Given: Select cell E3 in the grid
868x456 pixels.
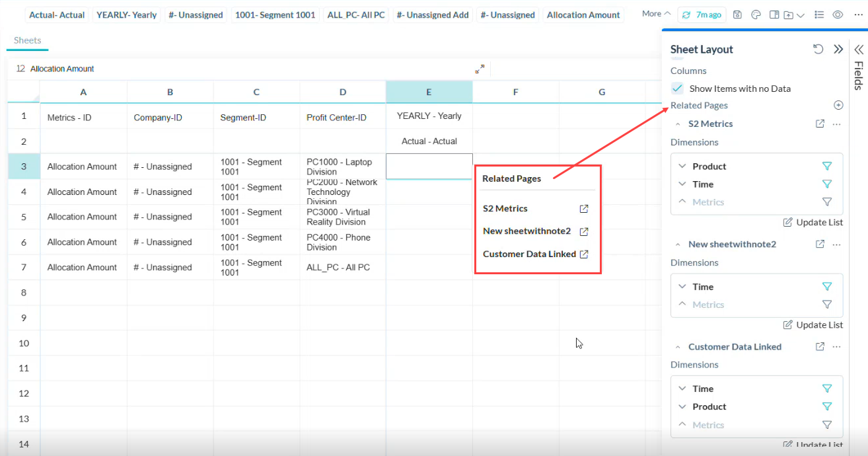Looking at the screenshot, I should pyautogui.click(x=429, y=167).
